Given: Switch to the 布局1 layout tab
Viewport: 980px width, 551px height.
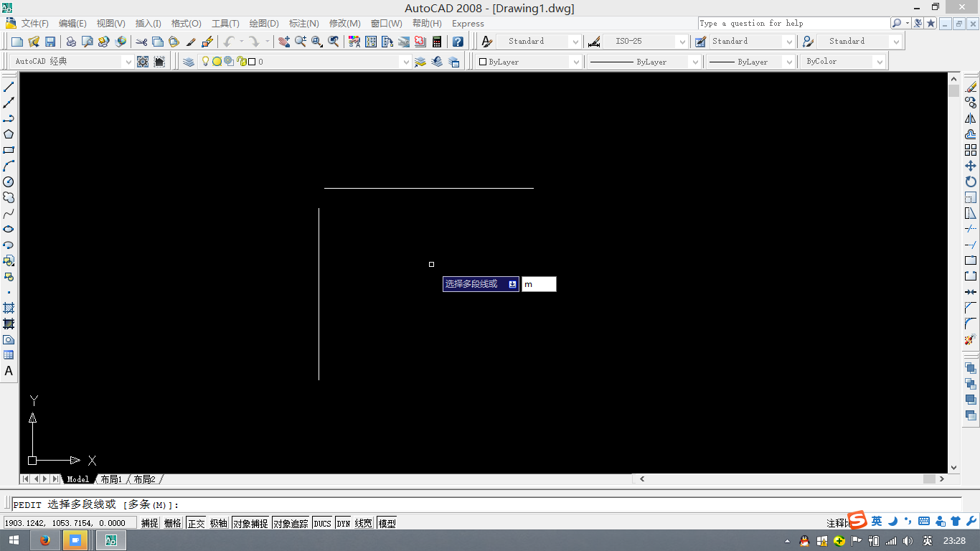Looking at the screenshot, I should click(111, 479).
